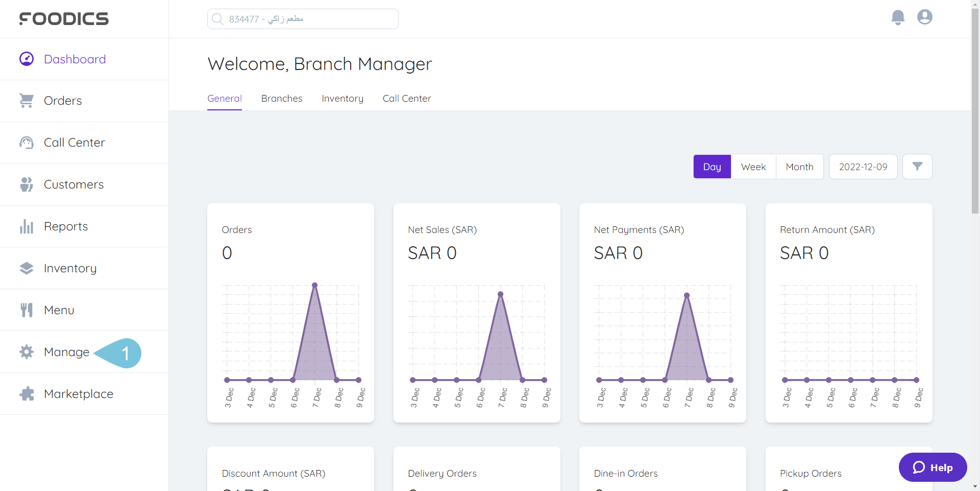Click the filter funnel icon button
Image resolution: width=980 pixels, height=491 pixels.
pyautogui.click(x=917, y=167)
